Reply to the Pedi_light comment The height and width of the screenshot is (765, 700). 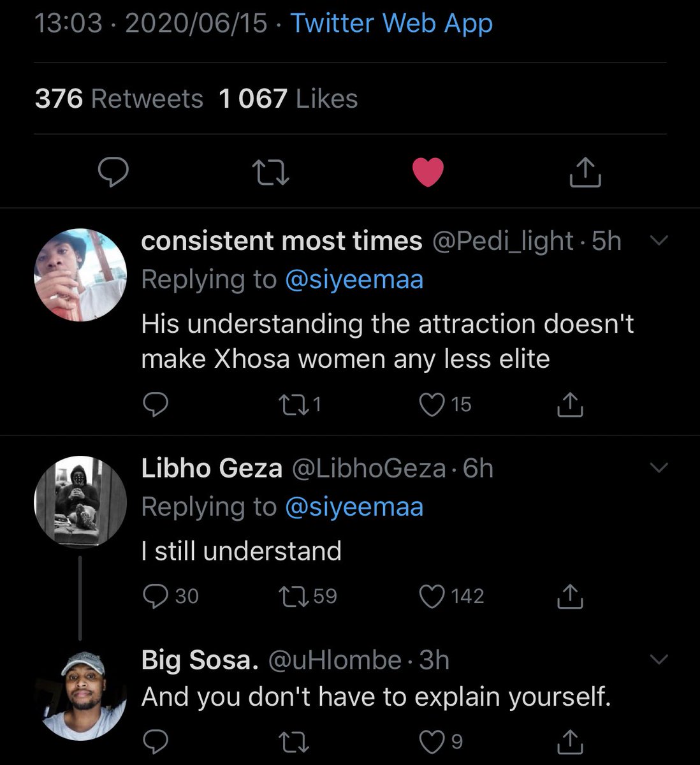[x=155, y=404]
